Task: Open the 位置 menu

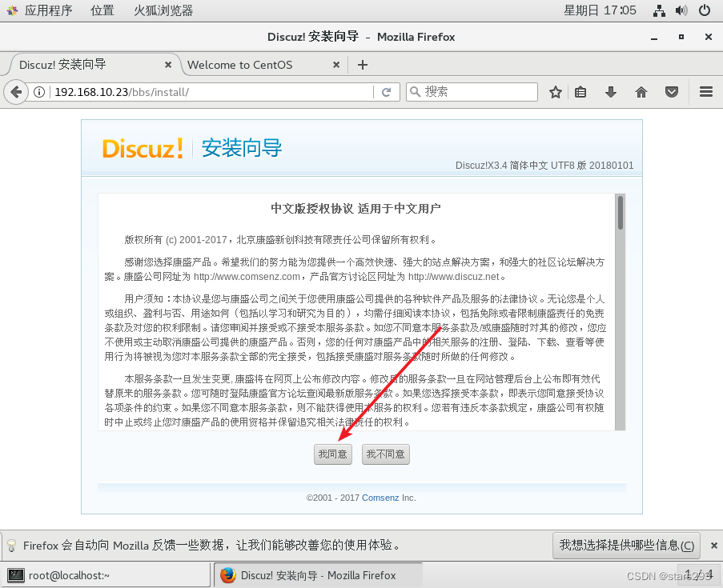Action: pos(102,10)
